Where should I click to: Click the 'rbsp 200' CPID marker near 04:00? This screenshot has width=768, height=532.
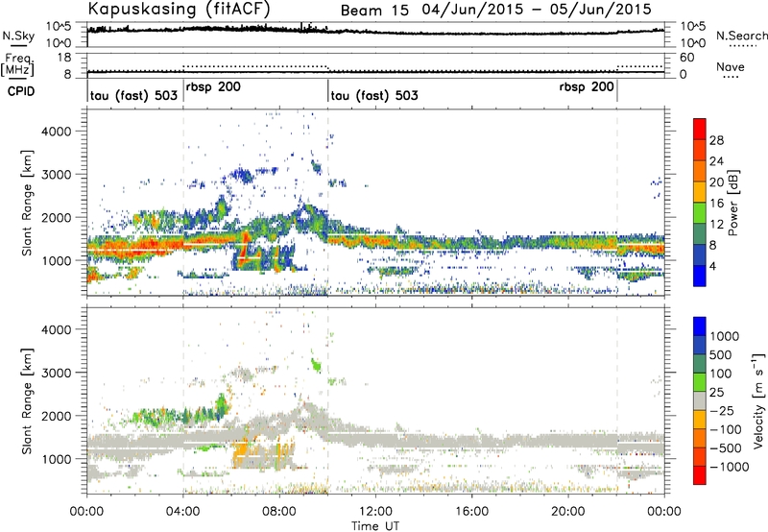pyautogui.click(x=213, y=87)
